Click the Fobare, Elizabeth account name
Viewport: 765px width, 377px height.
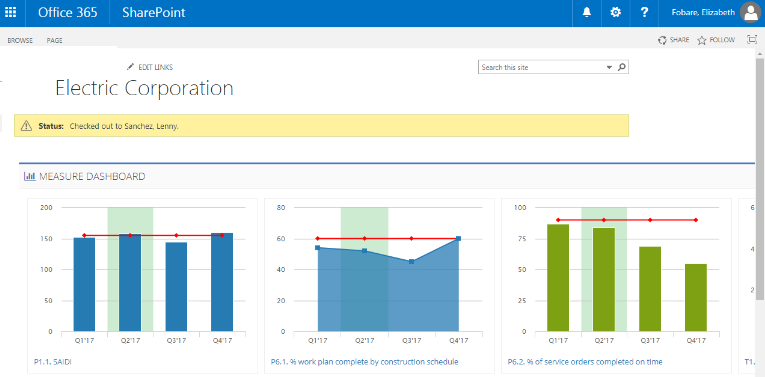(x=703, y=13)
